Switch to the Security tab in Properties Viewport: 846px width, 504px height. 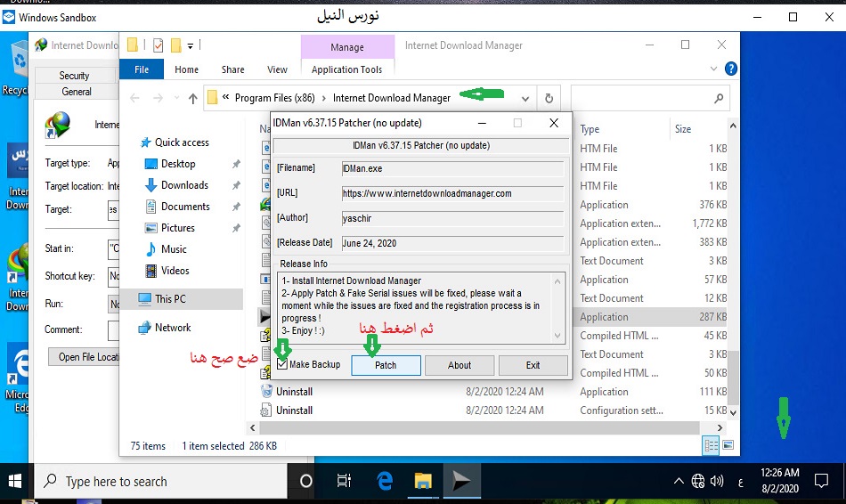[75, 76]
